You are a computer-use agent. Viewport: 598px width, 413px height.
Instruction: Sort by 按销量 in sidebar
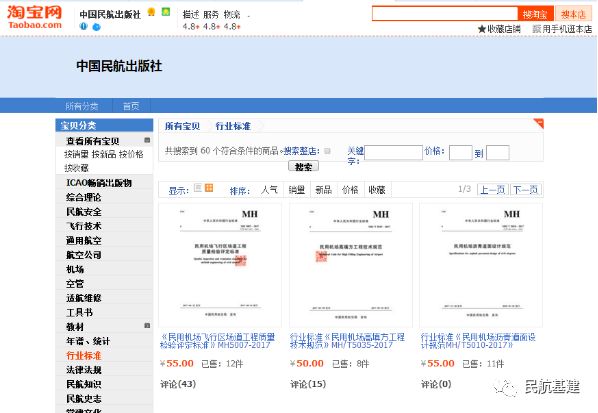[76, 154]
